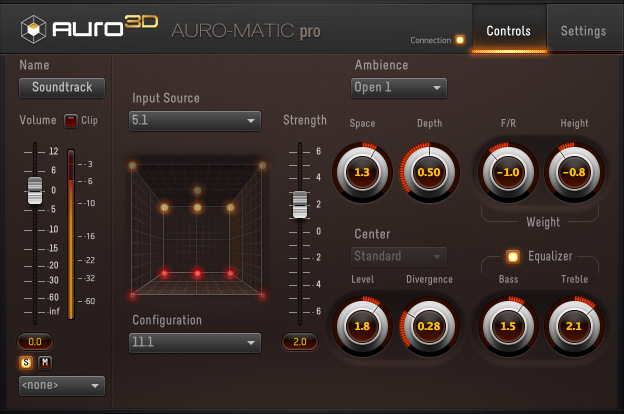Image resolution: width=624 pixels, height=414 pixels.
Task: Click the Volume value field 0.0
Action: tap(35, 342)
